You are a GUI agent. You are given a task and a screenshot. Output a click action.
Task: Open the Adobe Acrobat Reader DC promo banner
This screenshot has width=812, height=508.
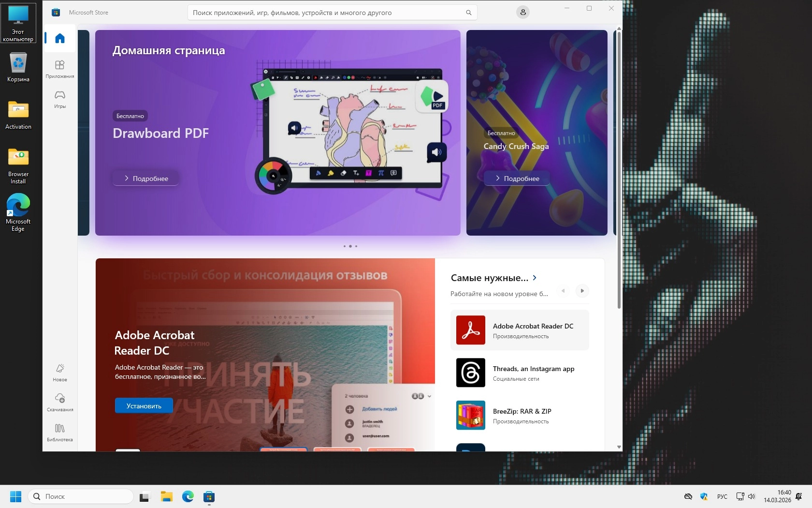pos(265,355)
